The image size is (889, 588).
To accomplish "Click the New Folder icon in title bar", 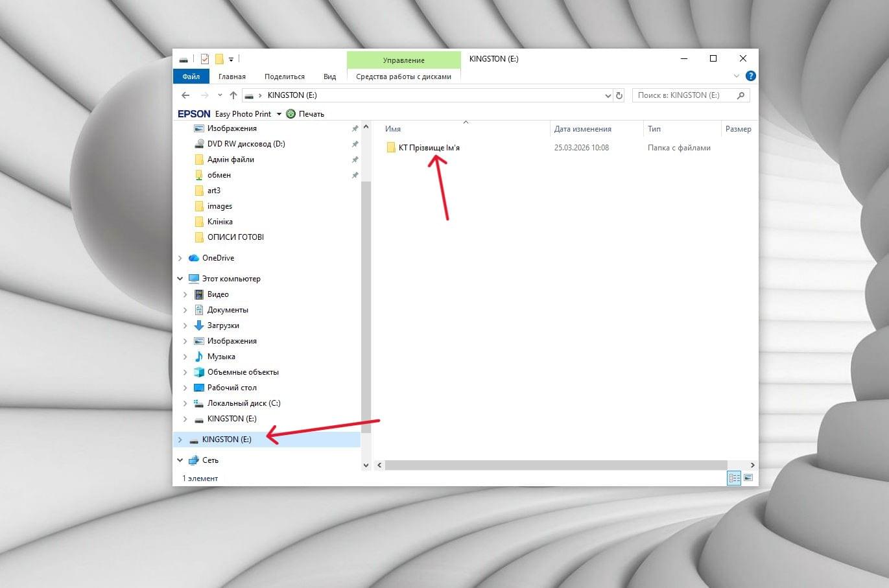I will (x=219, y=59).
